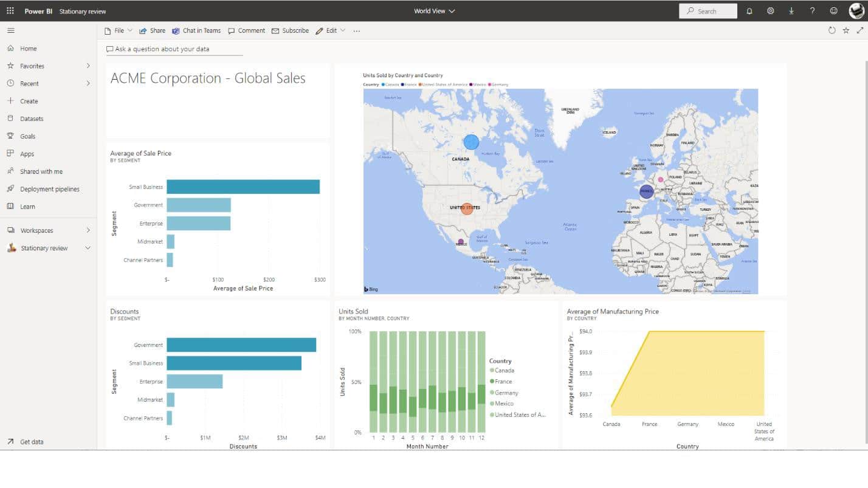Click Mexico in the Units Sold legend

(501, 404)
